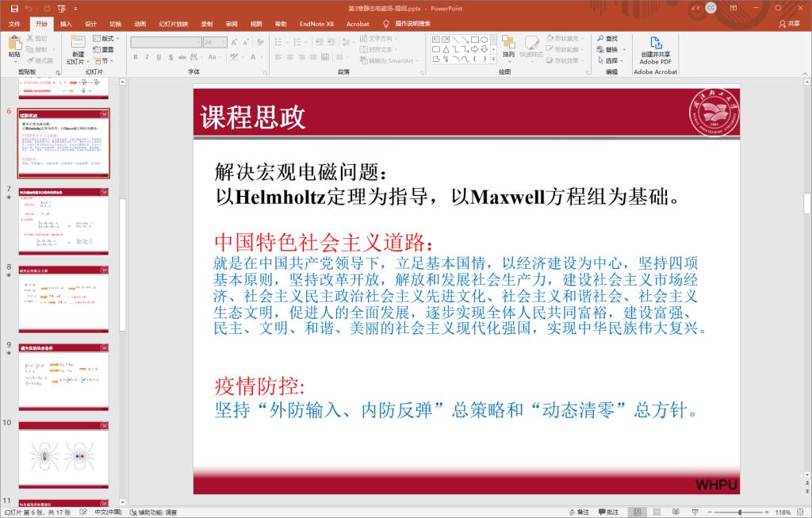Click the New Slide (新建幻灯片) icon
812x518 pixels.
click(77, 44)
